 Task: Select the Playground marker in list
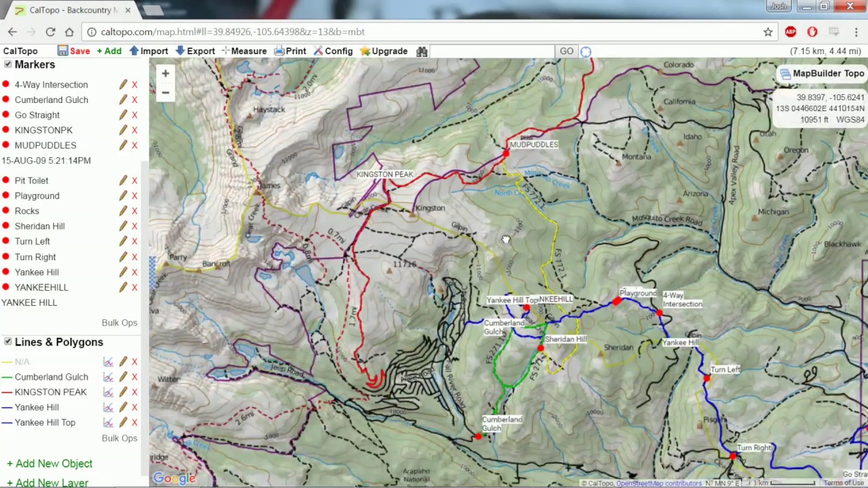coord(37,196)
